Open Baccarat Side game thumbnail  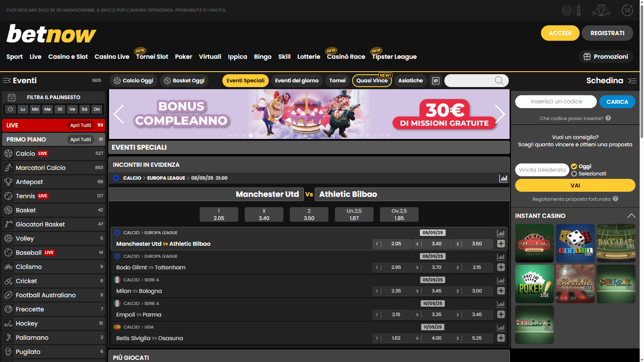pyautogui.click(x=616, y=243)
